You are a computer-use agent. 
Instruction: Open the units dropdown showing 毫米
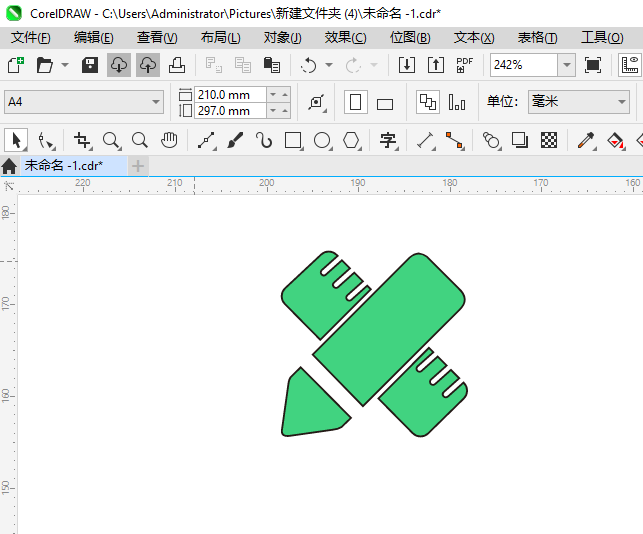[579, 102]
